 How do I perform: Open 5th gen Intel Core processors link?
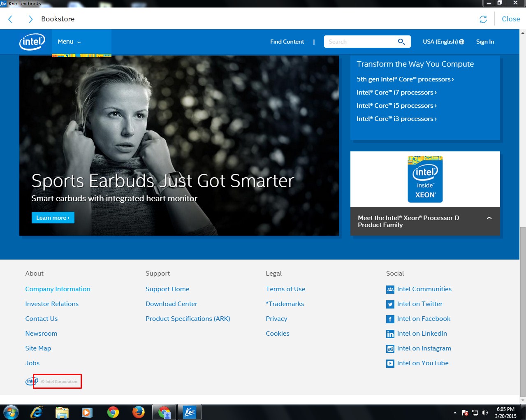click(x=405, y=79)
